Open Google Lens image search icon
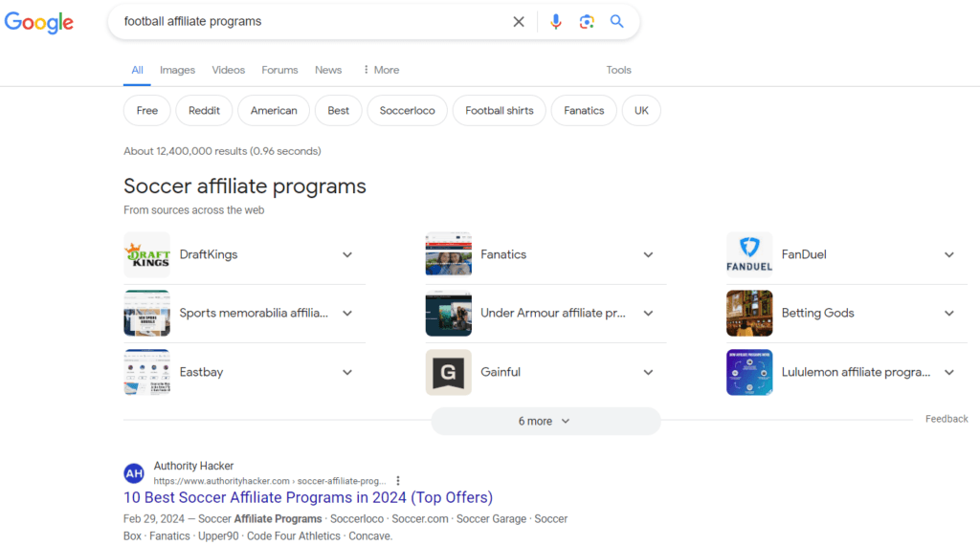The image size is (980, 546). coord(587,22)
